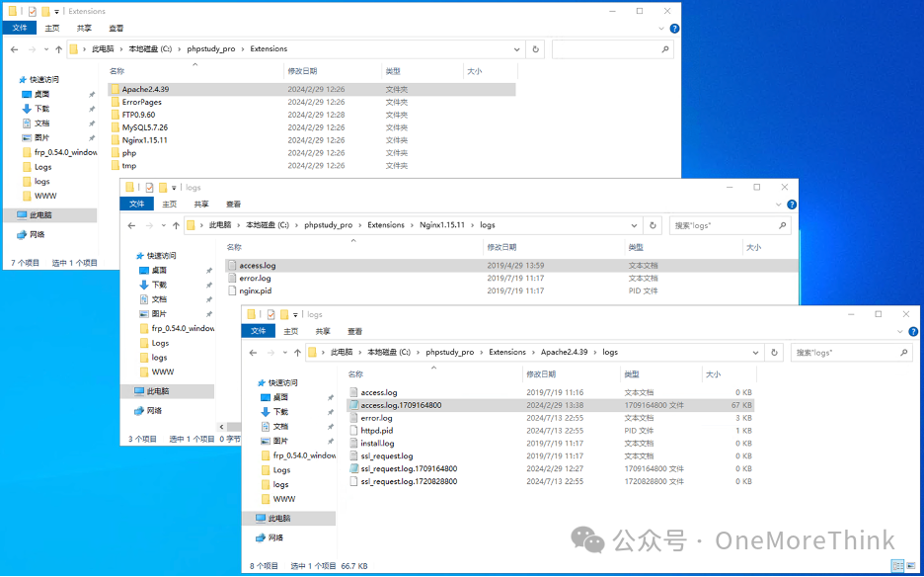Select 网络 in Apache logs navigation pane
Viewport: 924px width, 577px height.
coord(275,538)
